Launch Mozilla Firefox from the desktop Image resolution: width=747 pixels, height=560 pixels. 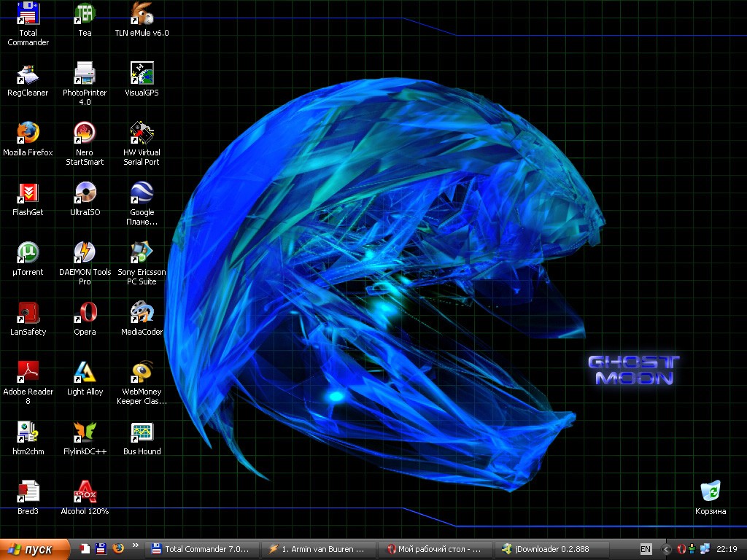click(x=28, y=133)
